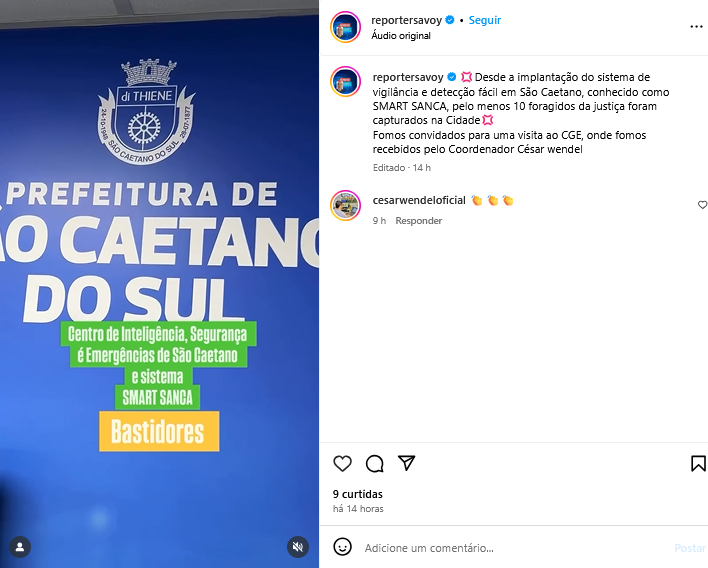Save post with bookmark icon
Screen dimensions: 708x568
point(698,463)
